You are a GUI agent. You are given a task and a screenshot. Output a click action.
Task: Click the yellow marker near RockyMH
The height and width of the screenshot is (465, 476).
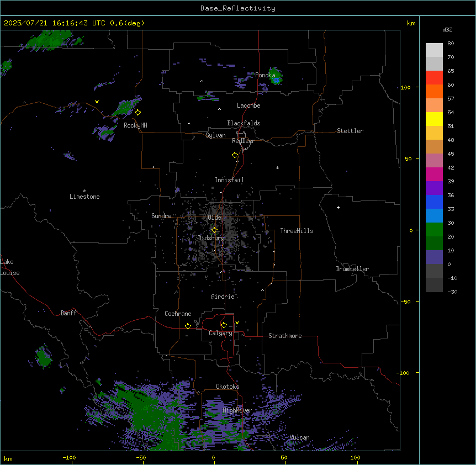tap(138, 113)
